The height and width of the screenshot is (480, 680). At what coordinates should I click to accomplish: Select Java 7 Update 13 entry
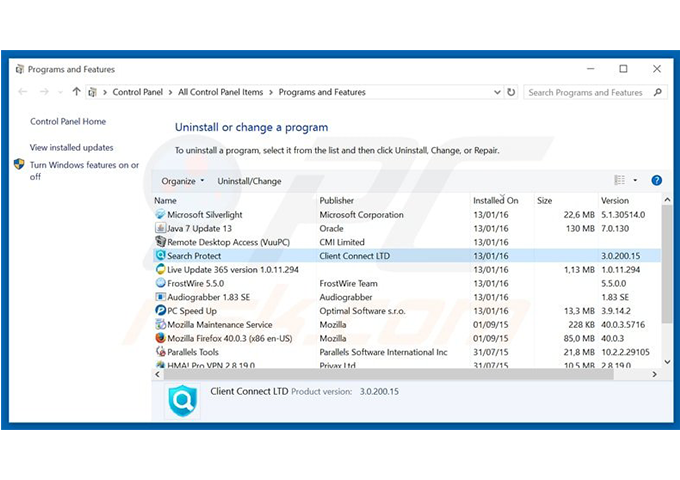click(x=199, y=229)
